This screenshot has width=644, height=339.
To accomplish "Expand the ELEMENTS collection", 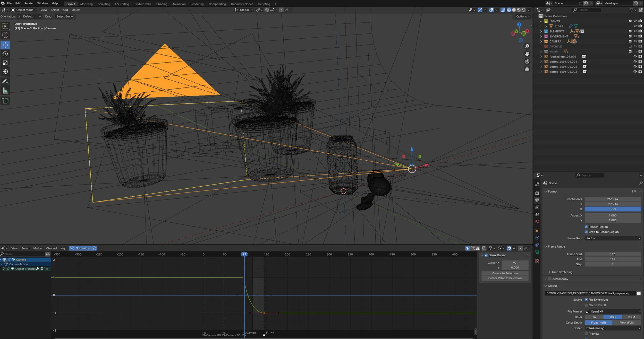I will coord(541,31).
